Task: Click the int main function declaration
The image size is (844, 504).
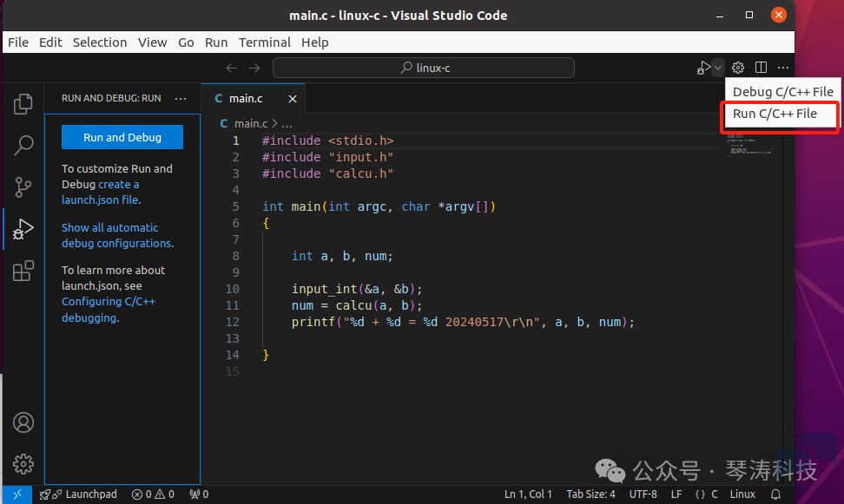Action: pos(379,206)
